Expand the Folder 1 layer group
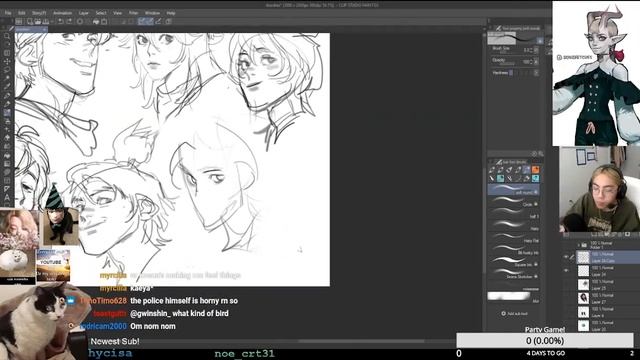 coord(578,245)
